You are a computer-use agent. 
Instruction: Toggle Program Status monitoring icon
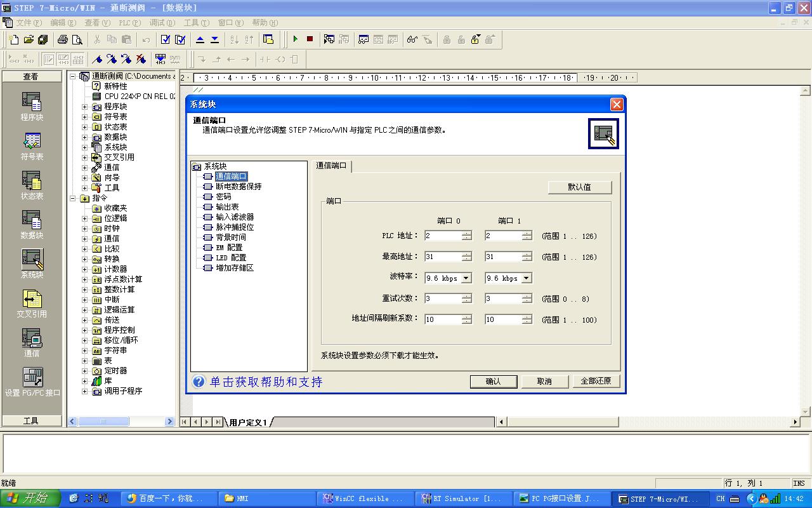coord(329,39)
